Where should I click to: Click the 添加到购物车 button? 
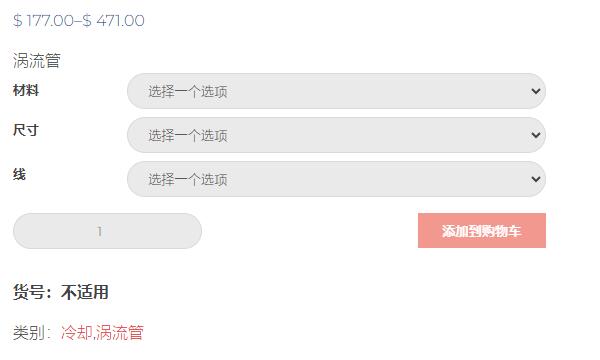(482, 231)
